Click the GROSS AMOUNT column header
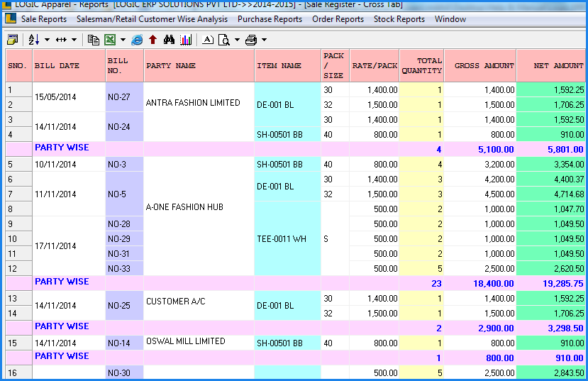 tap(480, 65)
